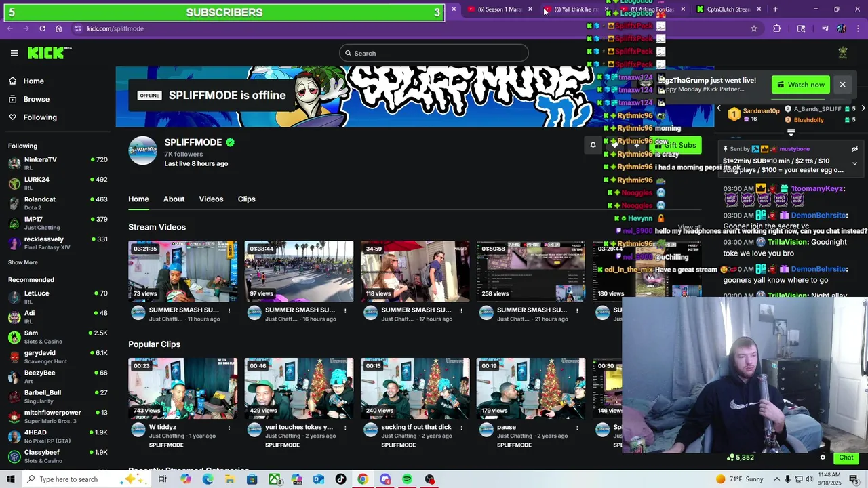Click the browser home icon
Viewport: 868px width, 488px height.
click(x=59, y=28)
